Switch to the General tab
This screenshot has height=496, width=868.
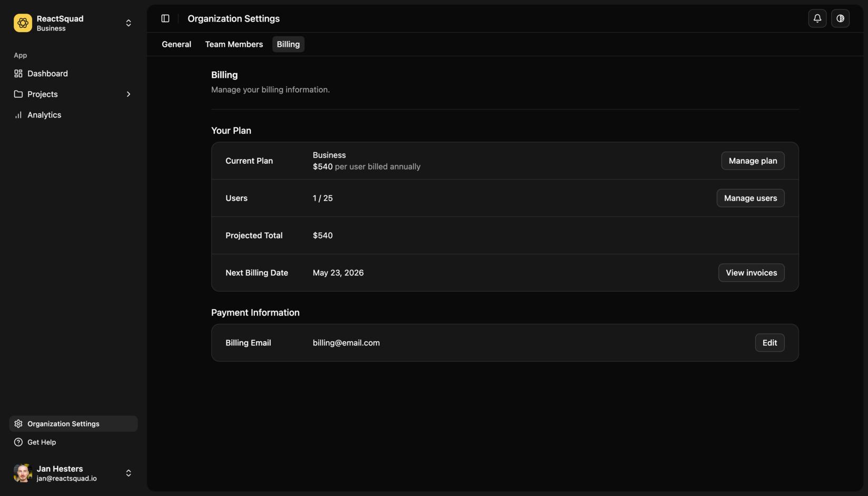(x=176, y=44)
